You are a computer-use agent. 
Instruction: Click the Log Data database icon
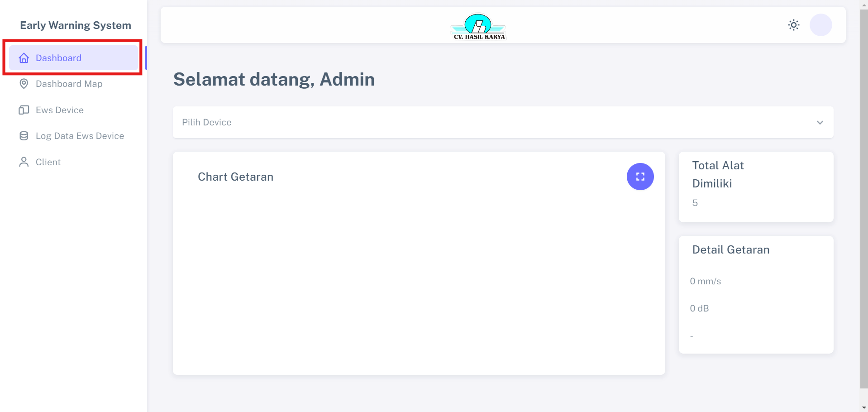[x=24, y=136]
